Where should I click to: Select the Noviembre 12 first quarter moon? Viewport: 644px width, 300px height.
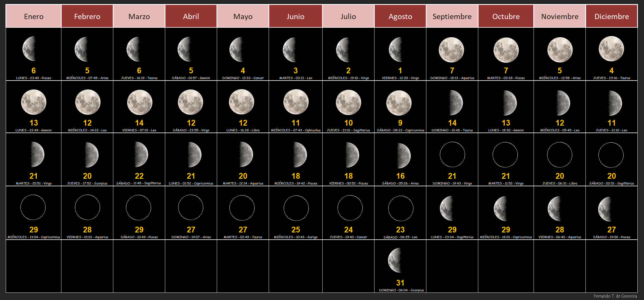tap(562, 103)
